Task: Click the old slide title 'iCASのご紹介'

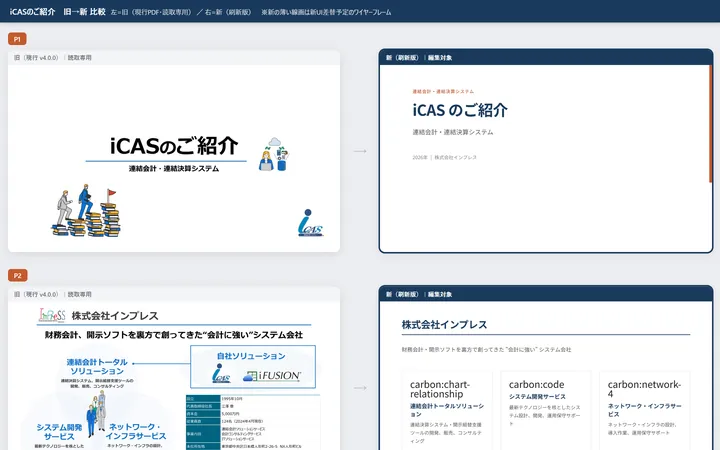Action: [174, 146]
